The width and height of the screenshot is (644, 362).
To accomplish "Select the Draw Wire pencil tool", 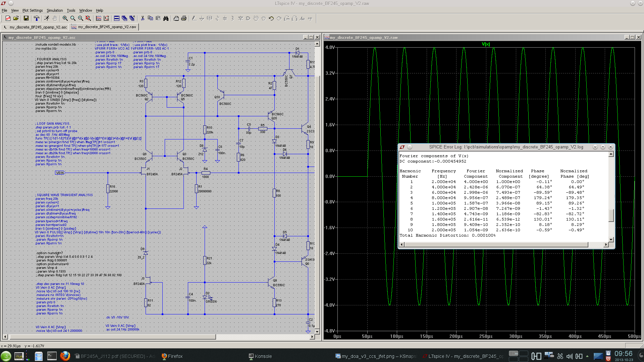I will click(x=194, y=18).
